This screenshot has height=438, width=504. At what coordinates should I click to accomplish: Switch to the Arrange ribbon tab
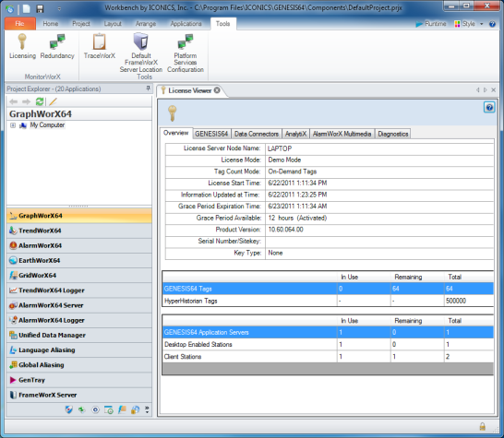pos(146,24)
